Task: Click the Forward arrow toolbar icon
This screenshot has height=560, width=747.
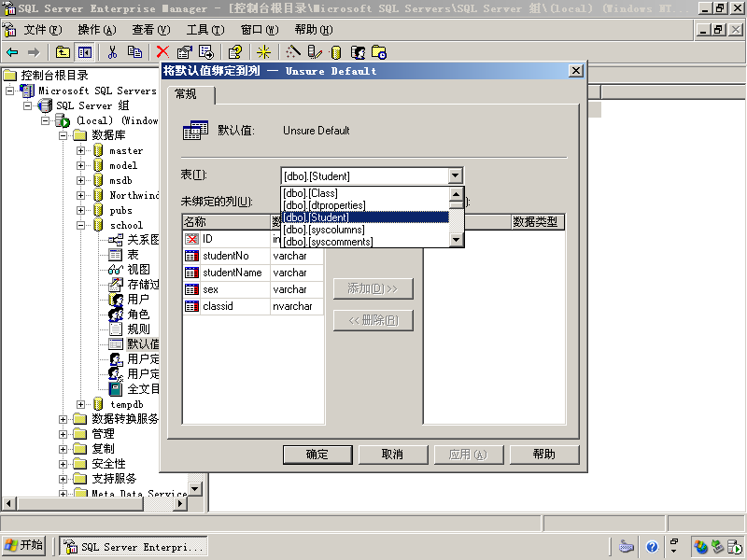Action: click(34, 52)
